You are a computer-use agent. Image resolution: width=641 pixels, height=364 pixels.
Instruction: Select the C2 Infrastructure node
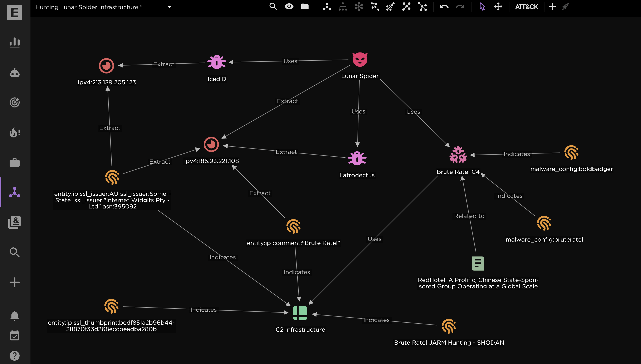tap(300, 313)
